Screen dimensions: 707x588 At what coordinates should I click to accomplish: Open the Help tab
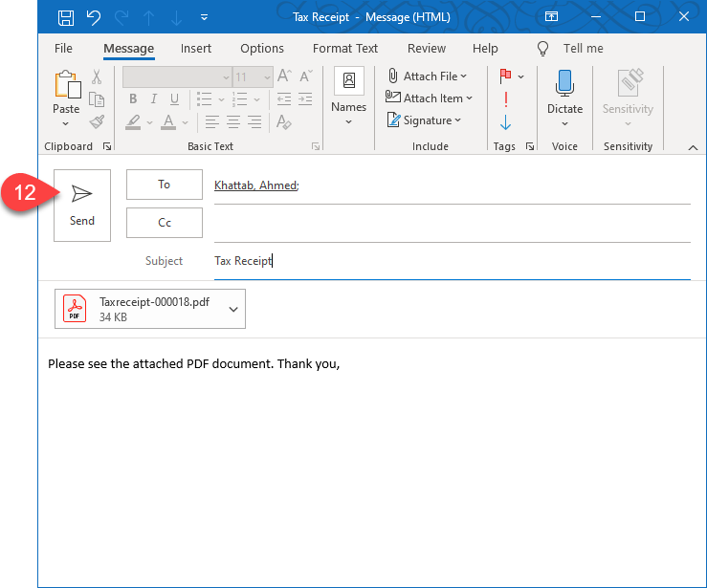485,48
